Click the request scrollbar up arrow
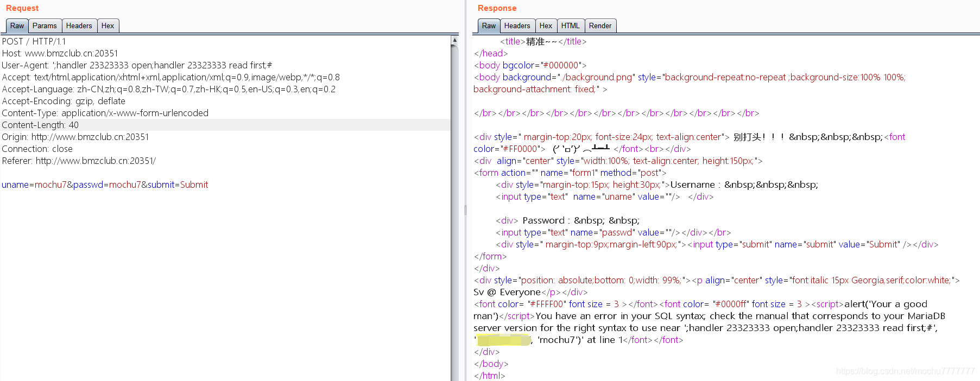This screenshot has width=980, height=381. point(454,40)
